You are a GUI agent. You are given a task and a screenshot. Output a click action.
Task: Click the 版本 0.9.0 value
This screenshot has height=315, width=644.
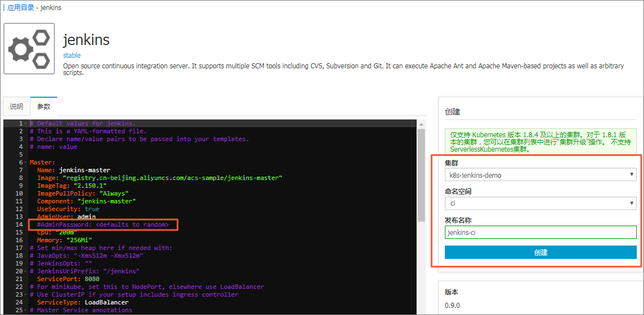coord(452,306)
